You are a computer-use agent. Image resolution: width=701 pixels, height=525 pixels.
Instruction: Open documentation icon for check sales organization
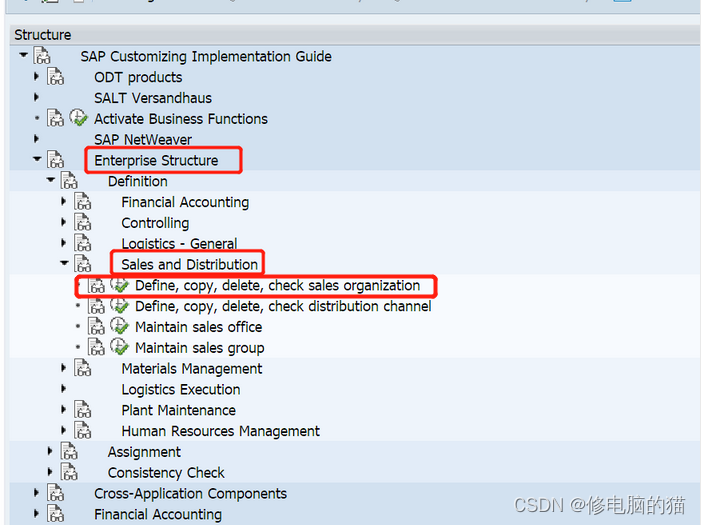click(96, 285)
